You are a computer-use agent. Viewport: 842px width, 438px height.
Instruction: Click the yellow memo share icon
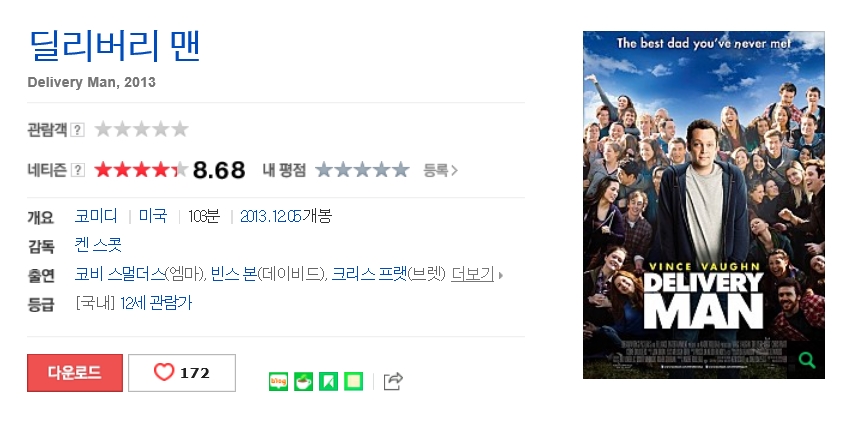coord(353,382)
